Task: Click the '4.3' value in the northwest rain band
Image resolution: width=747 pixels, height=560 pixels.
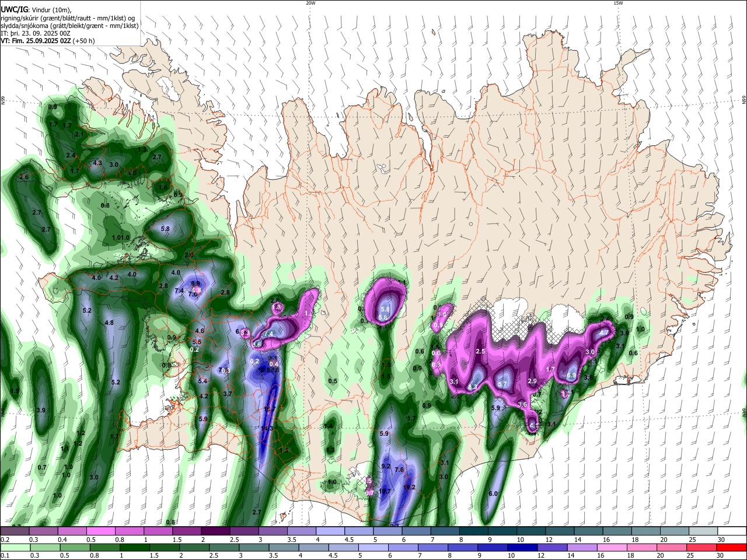Action: click(97, 163)
